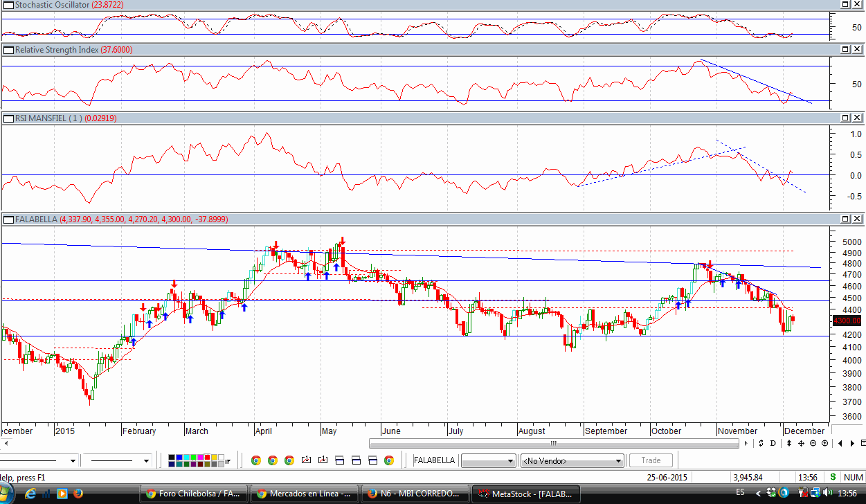Image resolution: width=866 pixels, height=504 pixels.
Task: Maximize the Stochastic Oscillator inner window
Action: [x=845, y=4]
